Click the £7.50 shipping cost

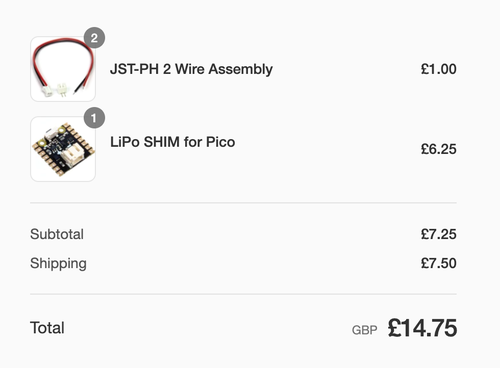click(438, 263)
